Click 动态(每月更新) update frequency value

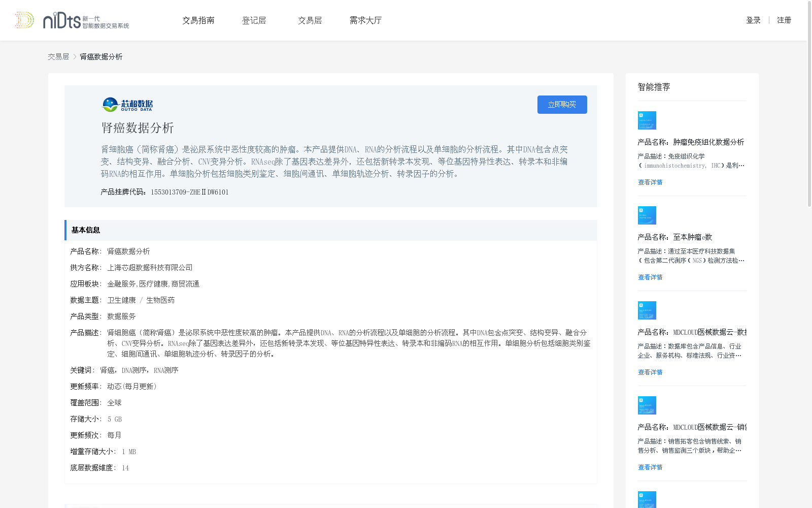132,387
